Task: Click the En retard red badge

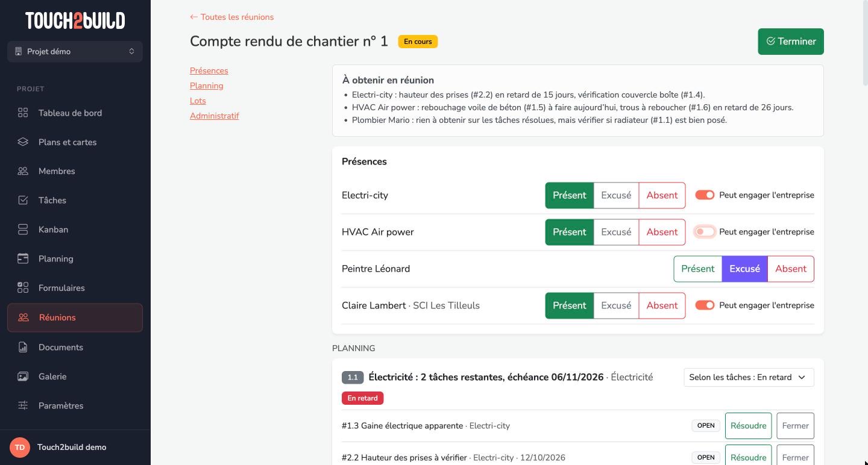Action: tap(362, 398)
